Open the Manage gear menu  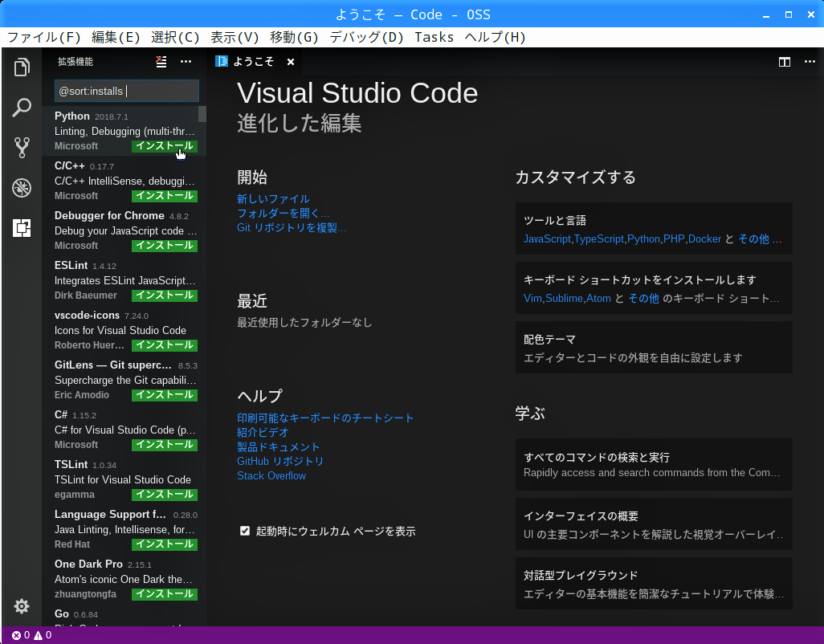pos(22,606)
